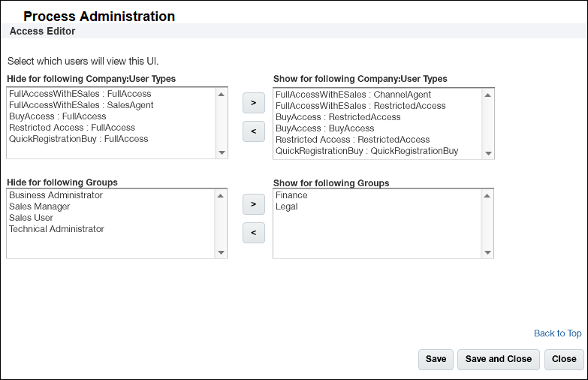Follow the Back to Top link
Screen dimensions: 588x380
click(557, 333)
